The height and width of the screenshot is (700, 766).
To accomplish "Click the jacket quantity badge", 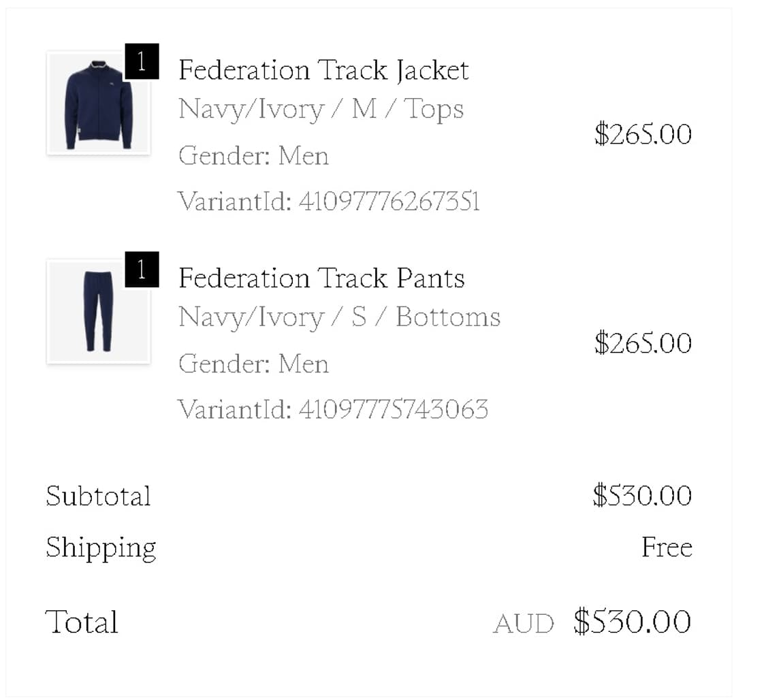I will point(142,62).
